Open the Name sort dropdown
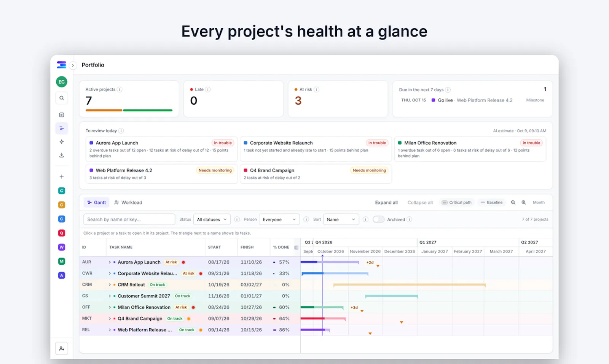Viewport: 609px width, 364px height. [x=341, y=219]
